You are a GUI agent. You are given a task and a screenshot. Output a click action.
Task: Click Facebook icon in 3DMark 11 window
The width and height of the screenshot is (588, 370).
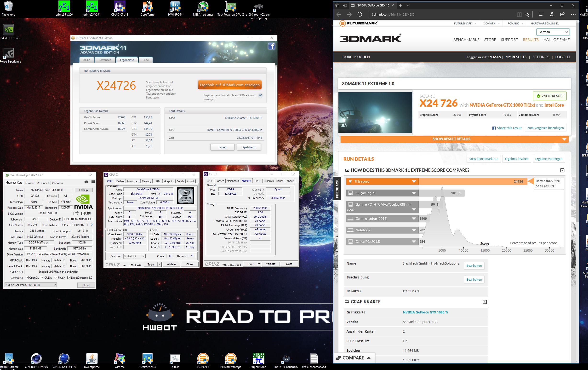click(272, 46)
